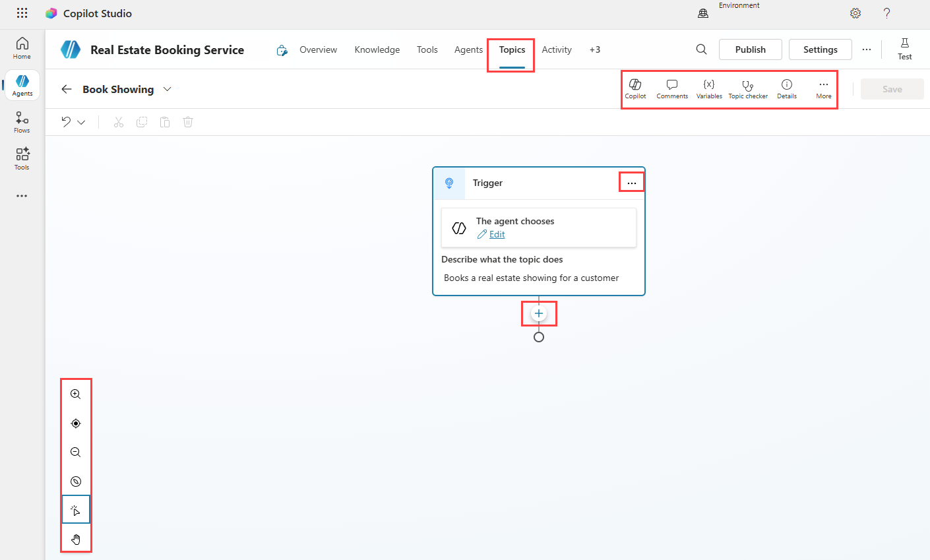Show the +3 hidden tabs
Screen dimensions: 930x560
[595, 49]
